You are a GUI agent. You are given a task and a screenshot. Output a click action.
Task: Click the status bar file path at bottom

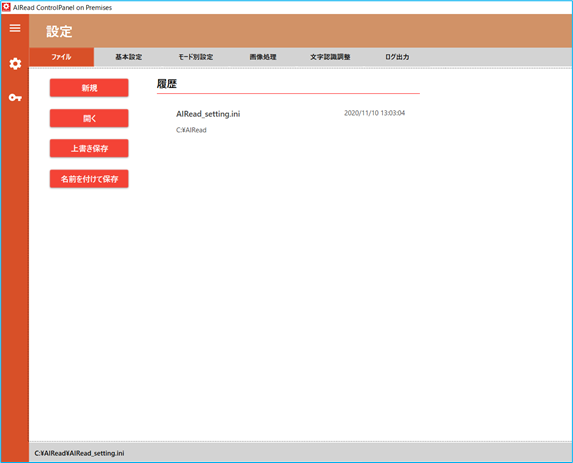pos(79,453)
